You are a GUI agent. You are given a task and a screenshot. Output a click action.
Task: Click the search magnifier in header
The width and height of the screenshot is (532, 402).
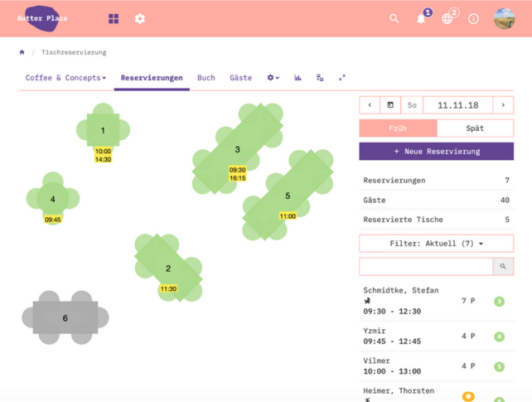pyautogui.click(x=394, y=18)
